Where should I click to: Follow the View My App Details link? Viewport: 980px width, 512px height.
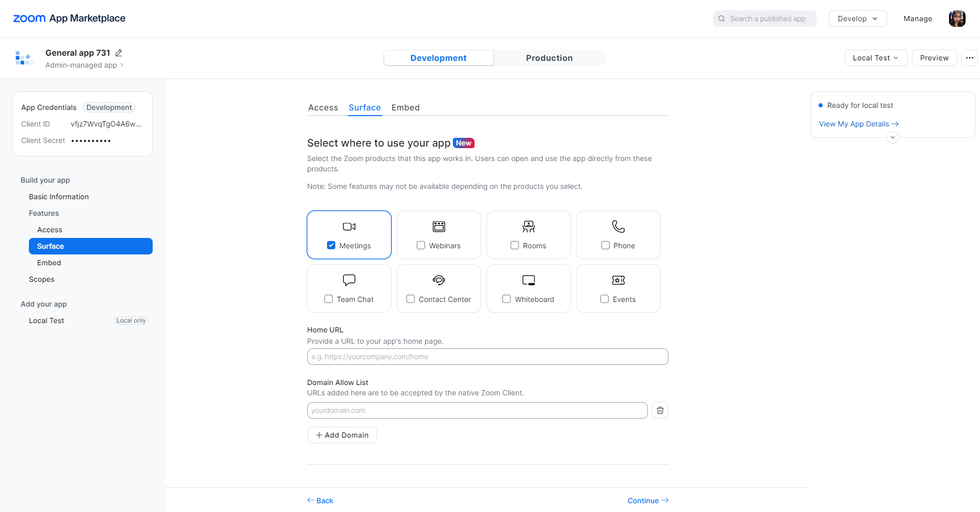click(x=859, y=124)
